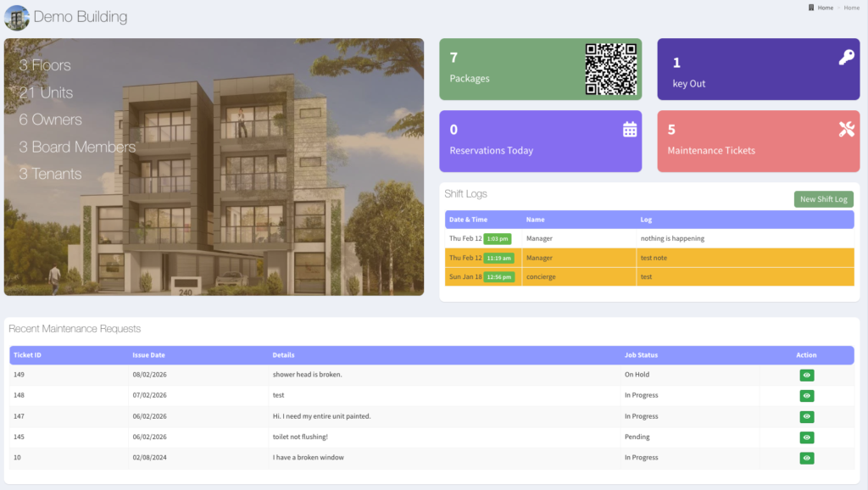
Task: View ticket 10 broken window eye icon
Action: pyautogui.click(x=806, y=458)
